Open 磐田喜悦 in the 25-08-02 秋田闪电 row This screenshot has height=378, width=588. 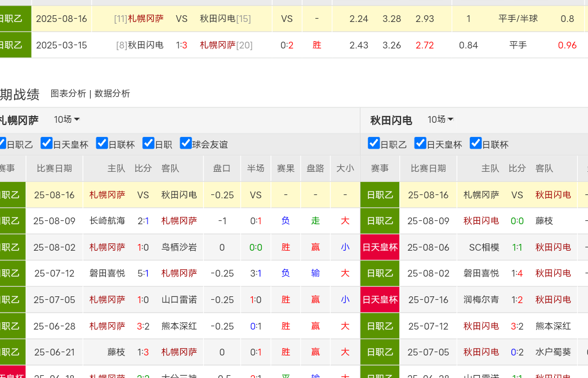pos(481,273)
